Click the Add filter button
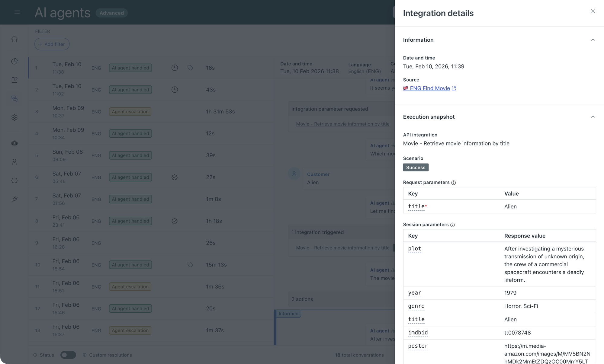 coord(52,44)
